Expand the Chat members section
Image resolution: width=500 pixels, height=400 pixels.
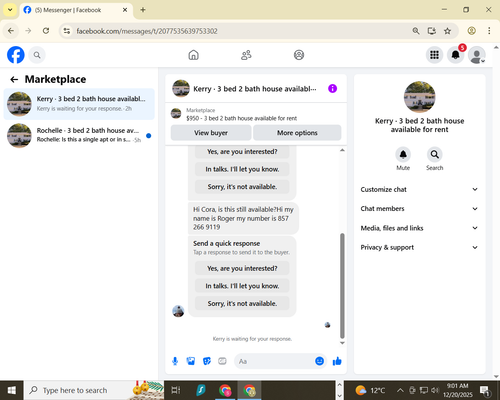419,209
